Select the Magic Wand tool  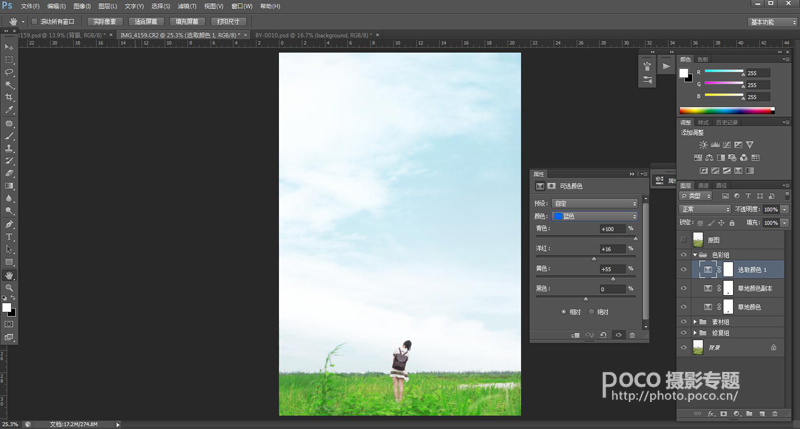pyautogui.click(x=9, y=85)
